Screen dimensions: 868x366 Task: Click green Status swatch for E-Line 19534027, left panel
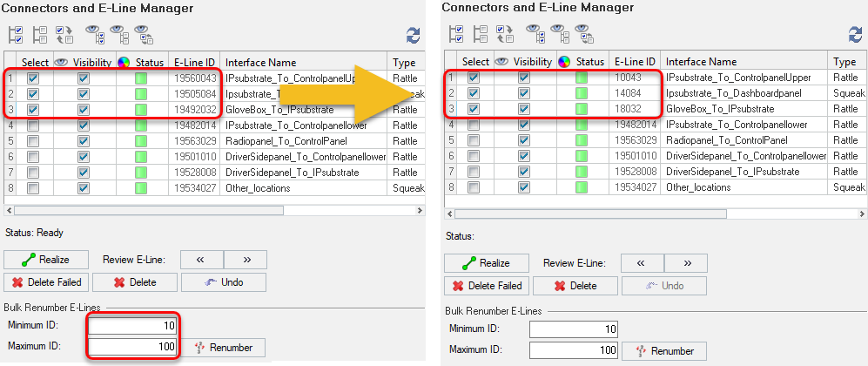tap(142, 188)
